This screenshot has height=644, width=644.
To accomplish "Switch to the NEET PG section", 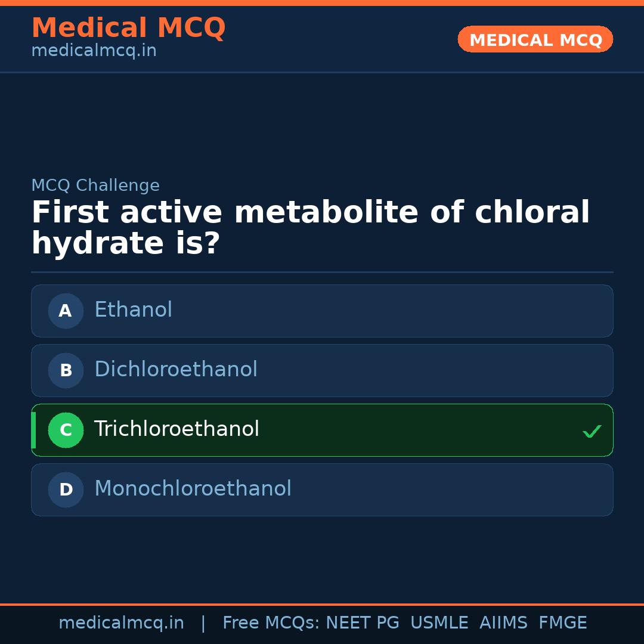I will (x=362, y=622).
